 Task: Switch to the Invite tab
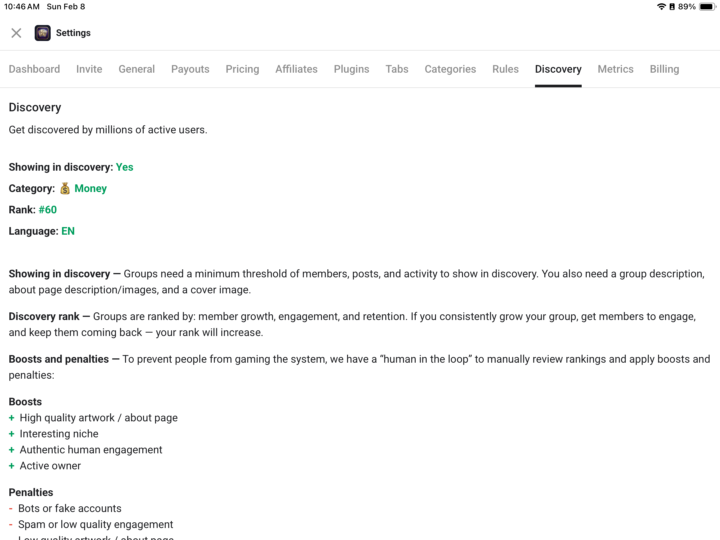tap(89, 69)
